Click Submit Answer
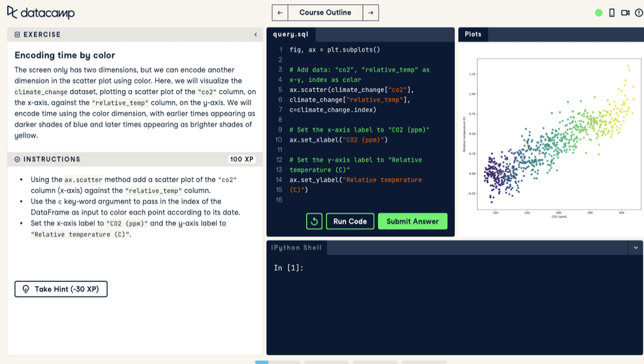This screenshot has height=364, width=644. (x=413, y=221)
